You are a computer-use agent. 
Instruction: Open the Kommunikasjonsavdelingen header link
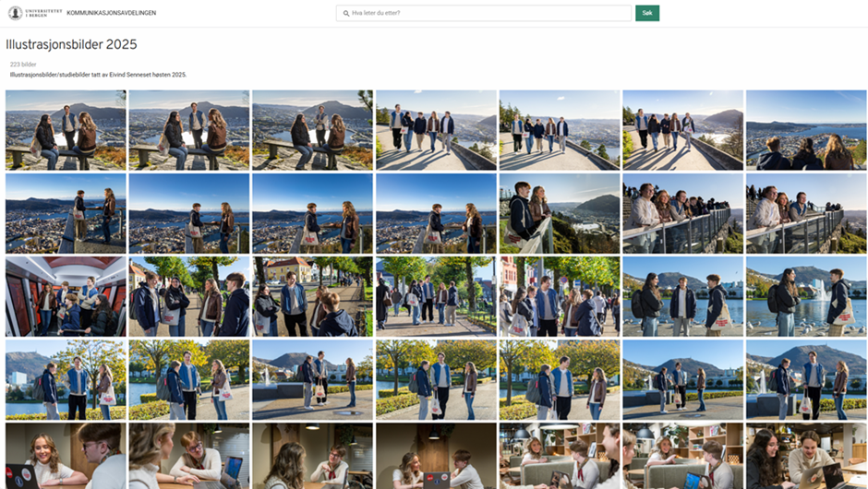tap(111, 14)
